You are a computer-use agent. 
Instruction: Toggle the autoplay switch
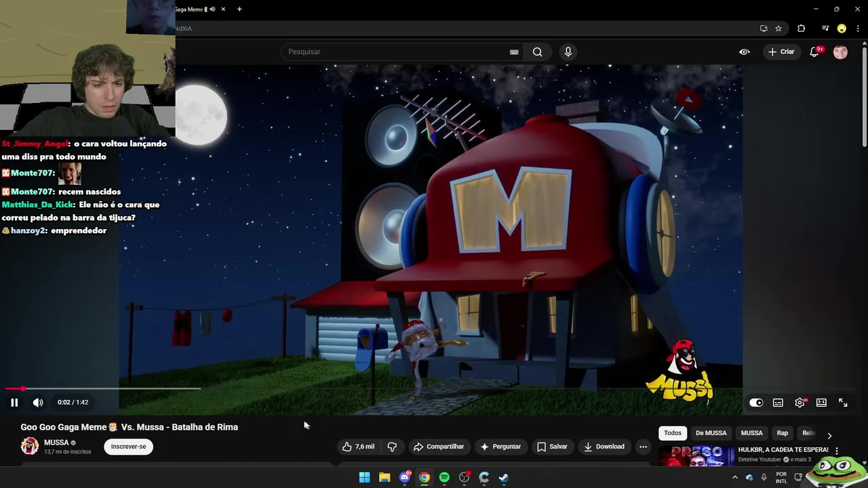coord(756,403)
